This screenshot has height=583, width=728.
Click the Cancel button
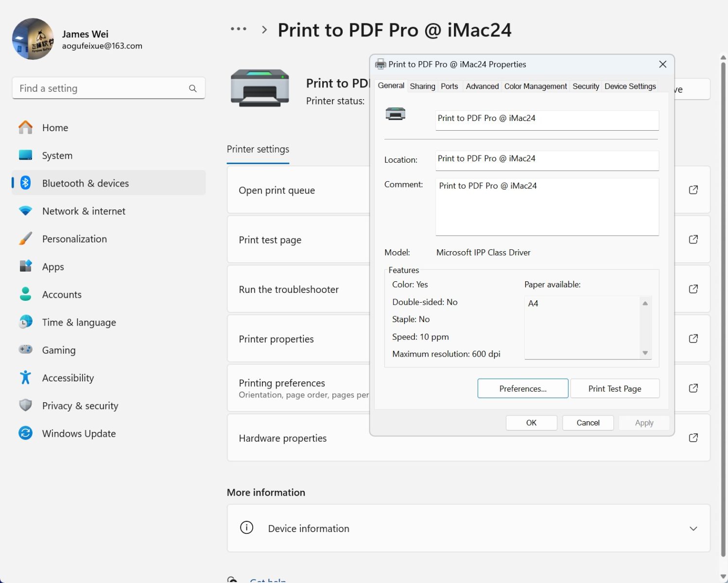(x=588, y=423)
